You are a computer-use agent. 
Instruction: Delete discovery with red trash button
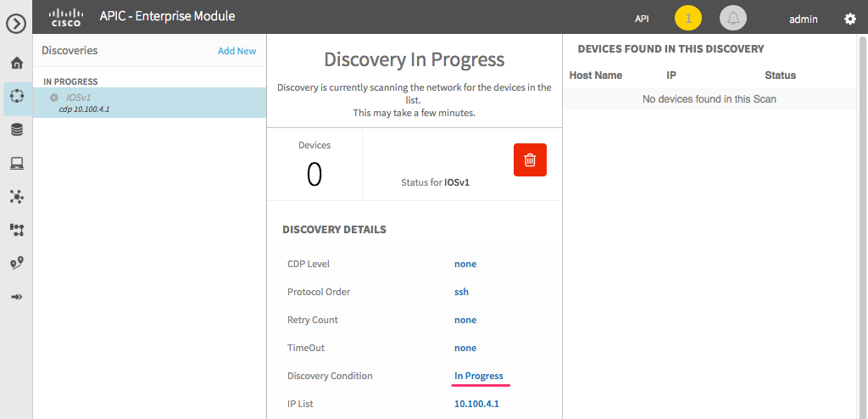pos(530,160)
